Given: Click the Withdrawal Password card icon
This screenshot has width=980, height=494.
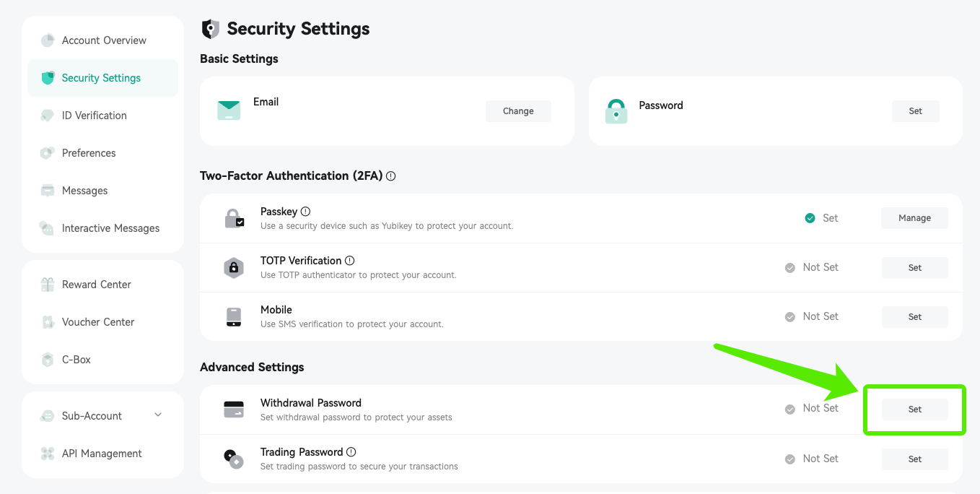Looking at the screenshot, I should pyautogui.click(x=233, y=409).
